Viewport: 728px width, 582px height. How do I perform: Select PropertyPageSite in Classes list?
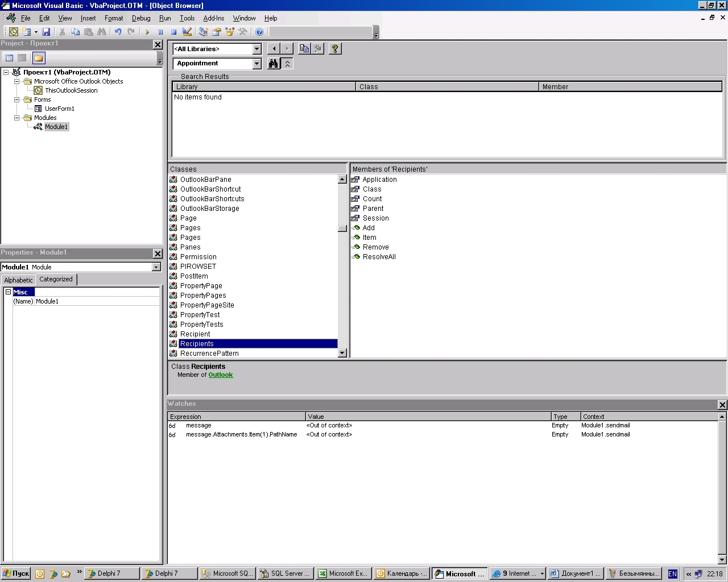click(207, 305)
